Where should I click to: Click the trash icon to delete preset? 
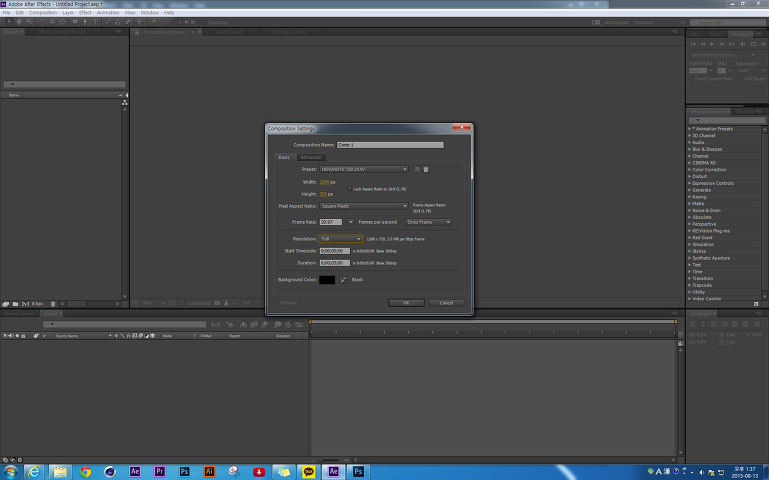coord(426,169)
